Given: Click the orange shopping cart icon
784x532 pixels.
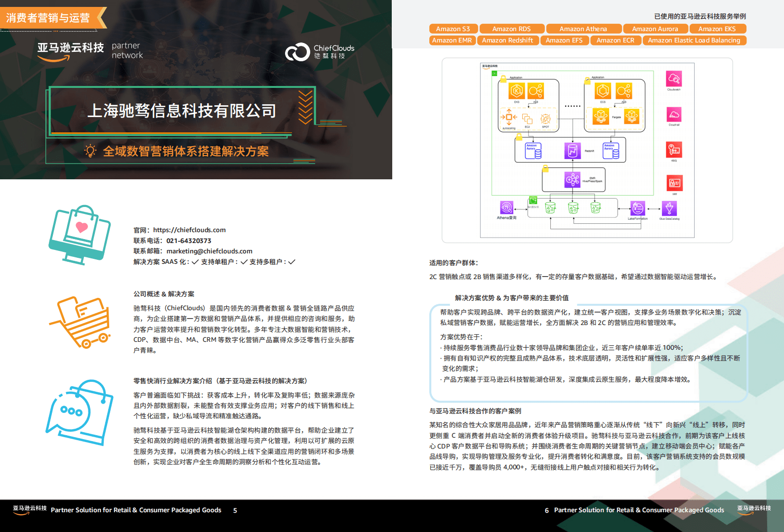Looking at the screenshot, I should [x=79, y=323].
